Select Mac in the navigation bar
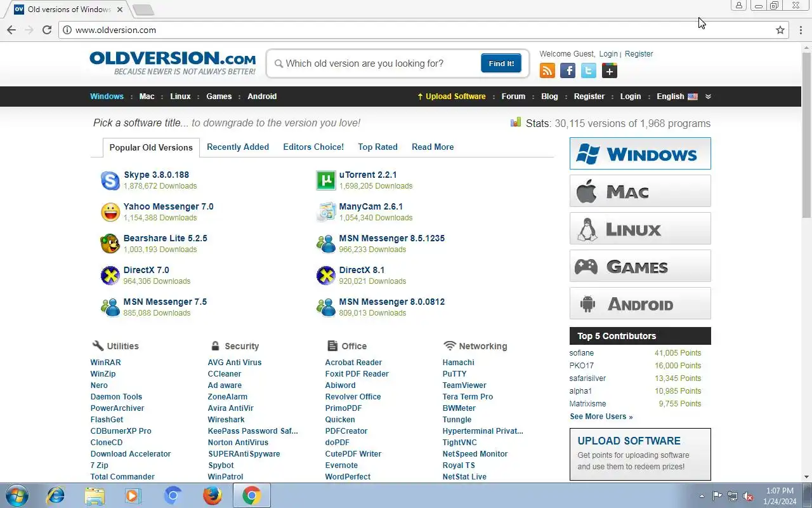Screen dimensions: 812x508 [x=147, y=97]
